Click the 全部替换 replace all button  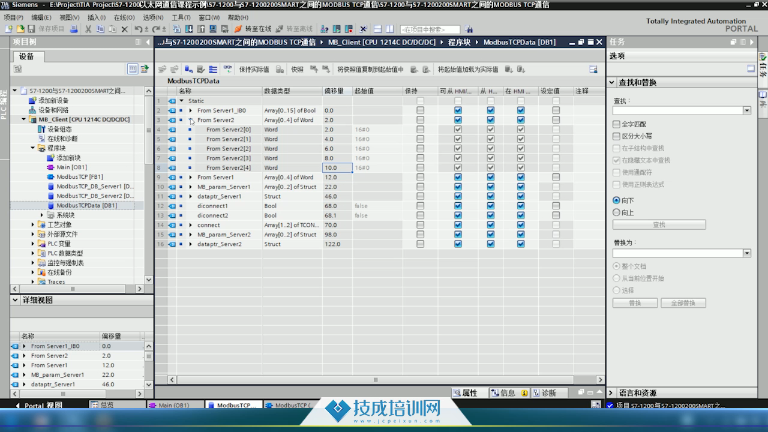(683, 303)
